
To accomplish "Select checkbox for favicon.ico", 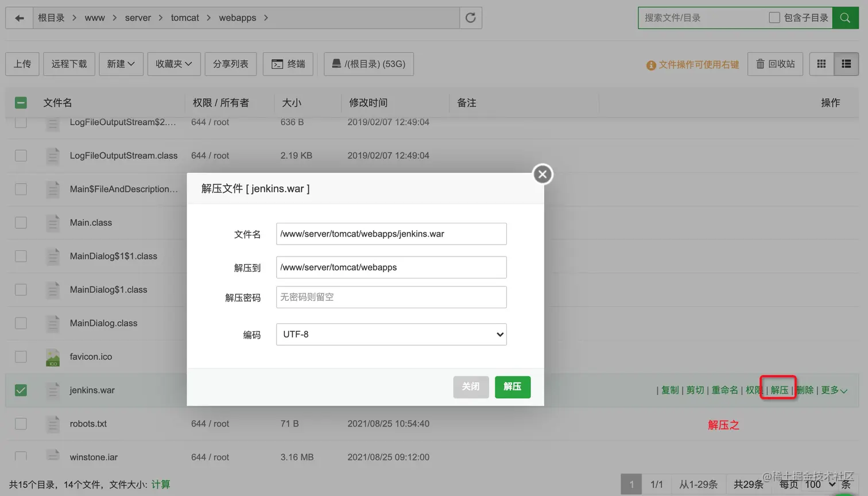I will pos(21,356).
